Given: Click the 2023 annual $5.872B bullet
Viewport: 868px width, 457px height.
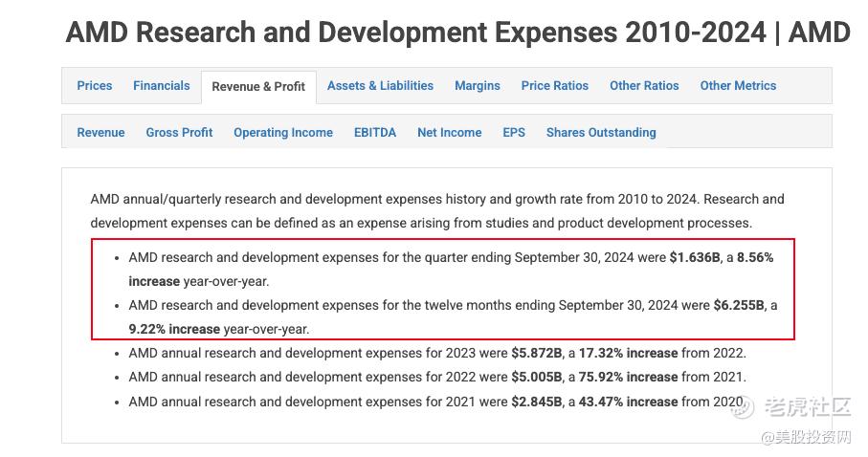Looking at the screenshot, I should (437, 354).
